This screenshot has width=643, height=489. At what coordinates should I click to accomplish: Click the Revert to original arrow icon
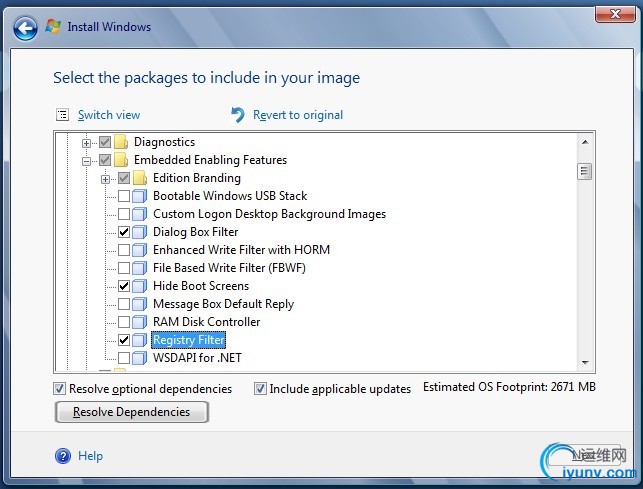pos(238,115)
